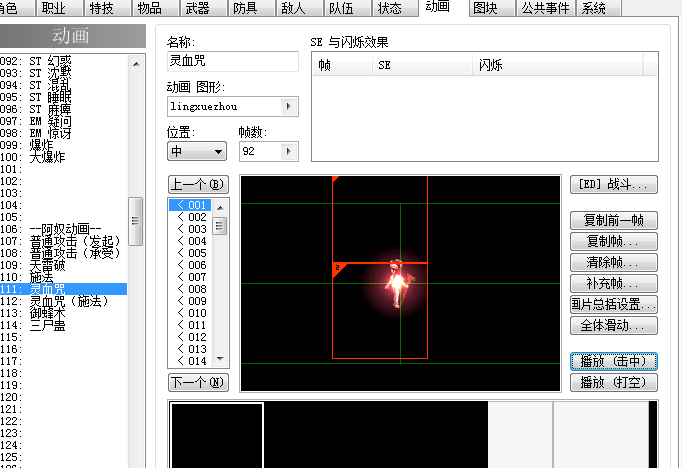
Task: Select animation 114: 三尸蛊
Action: [x=64, y=325]
